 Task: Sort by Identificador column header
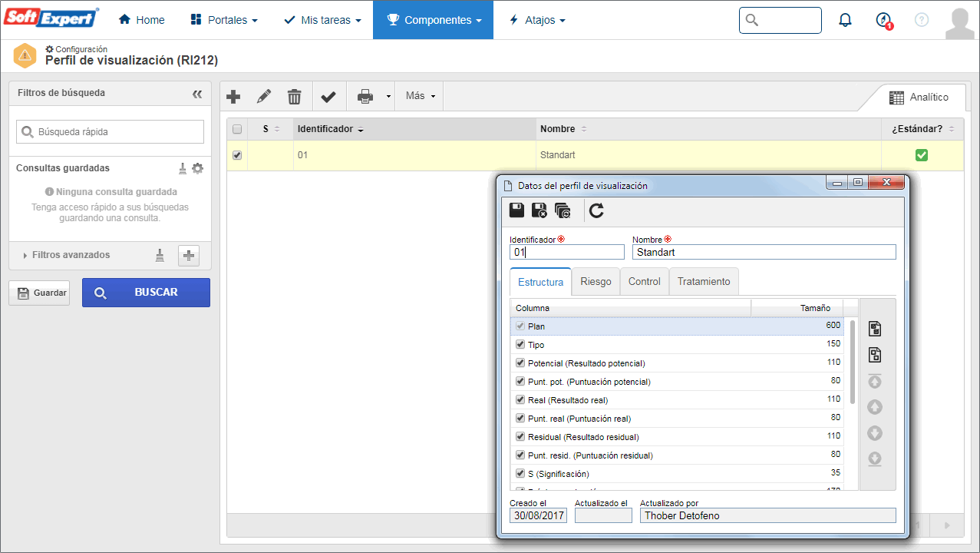coord(414,129)
